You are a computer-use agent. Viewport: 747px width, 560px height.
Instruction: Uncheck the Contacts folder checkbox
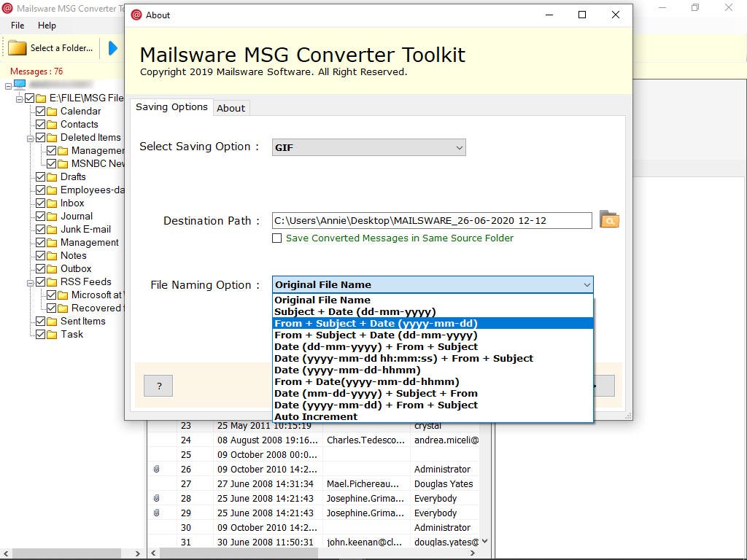pyautogui.click(x=41, y=124)
